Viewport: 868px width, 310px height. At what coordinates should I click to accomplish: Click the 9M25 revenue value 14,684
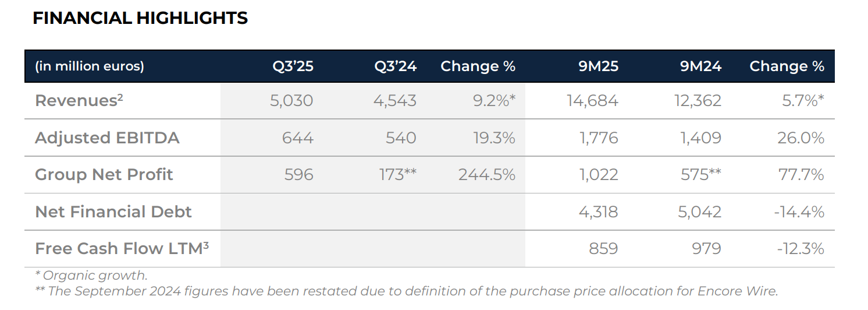pyautogui.click(x=592, y=101)
